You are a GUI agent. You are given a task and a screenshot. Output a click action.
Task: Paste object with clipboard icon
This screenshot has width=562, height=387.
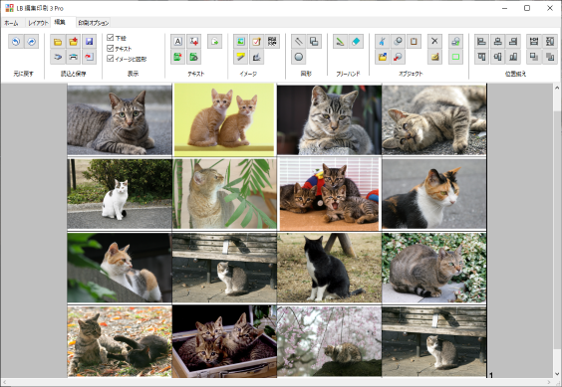(x=414, y=42)
